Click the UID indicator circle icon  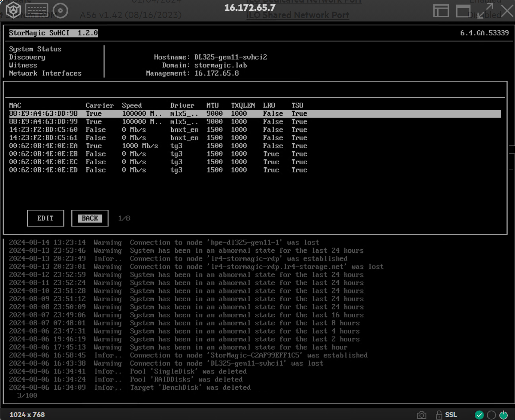click(491, 415)
